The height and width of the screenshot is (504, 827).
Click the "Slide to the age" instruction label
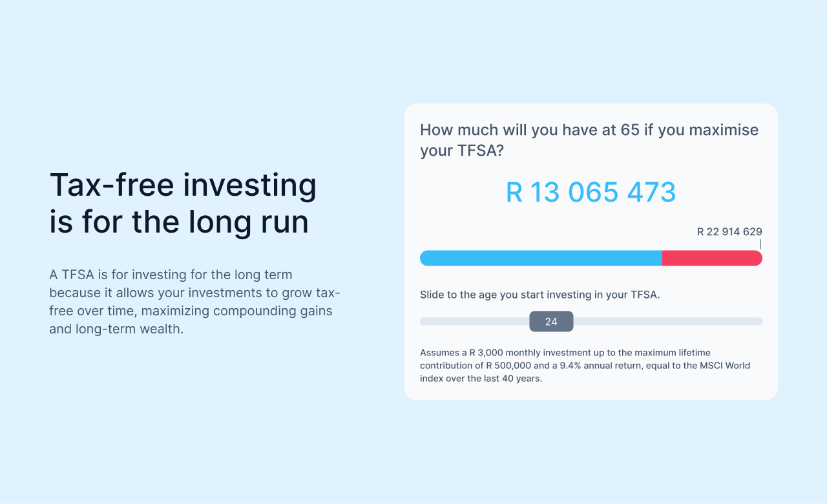tap(539, 295)
